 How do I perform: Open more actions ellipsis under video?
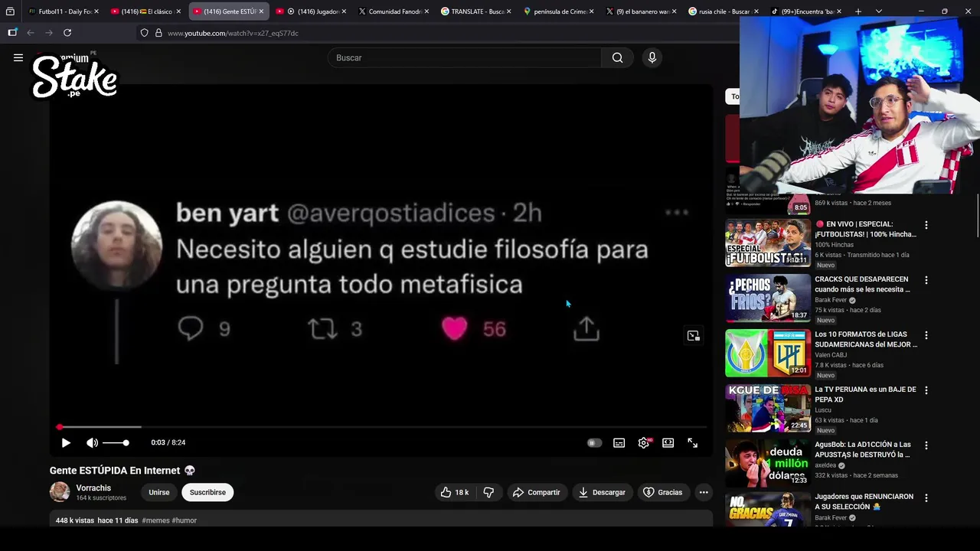(x=704, y=492)
